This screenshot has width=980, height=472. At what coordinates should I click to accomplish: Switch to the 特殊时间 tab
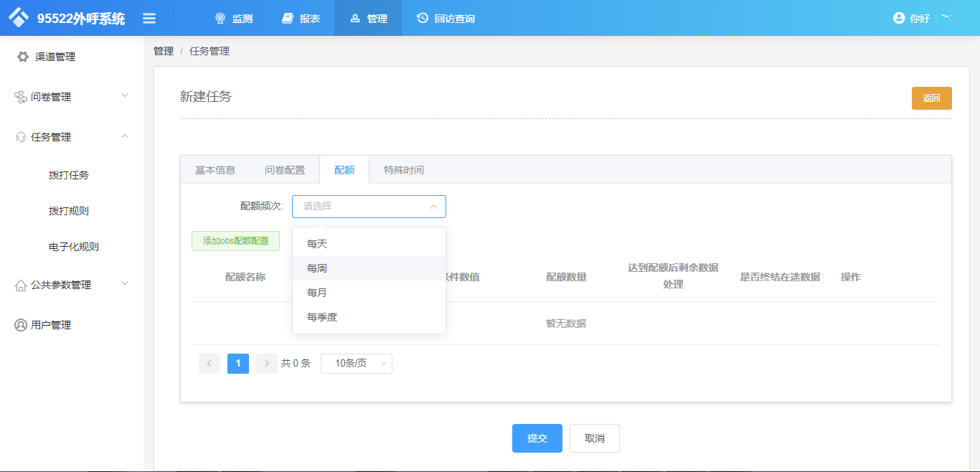click(x=405, y=169)
